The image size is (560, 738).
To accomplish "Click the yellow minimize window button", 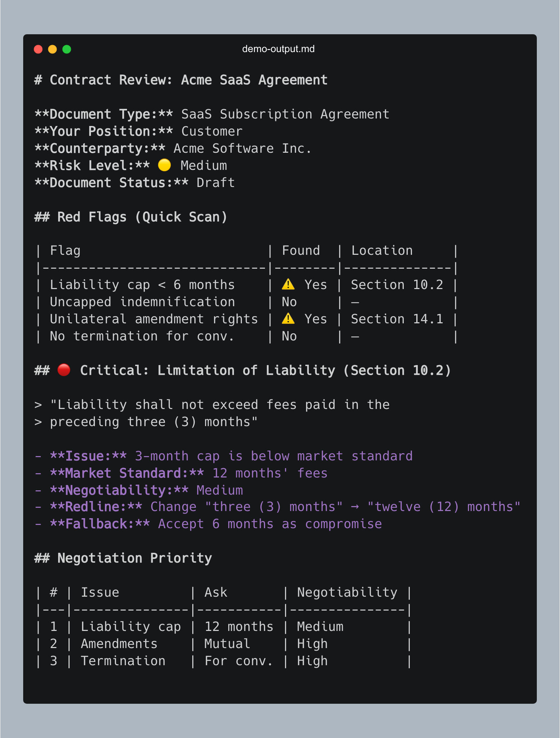I will click(x=52, y=49).
